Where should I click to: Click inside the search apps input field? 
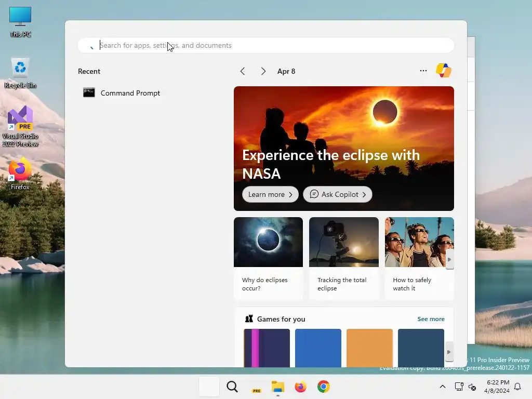pyautogui.click(x=265, y=45)
